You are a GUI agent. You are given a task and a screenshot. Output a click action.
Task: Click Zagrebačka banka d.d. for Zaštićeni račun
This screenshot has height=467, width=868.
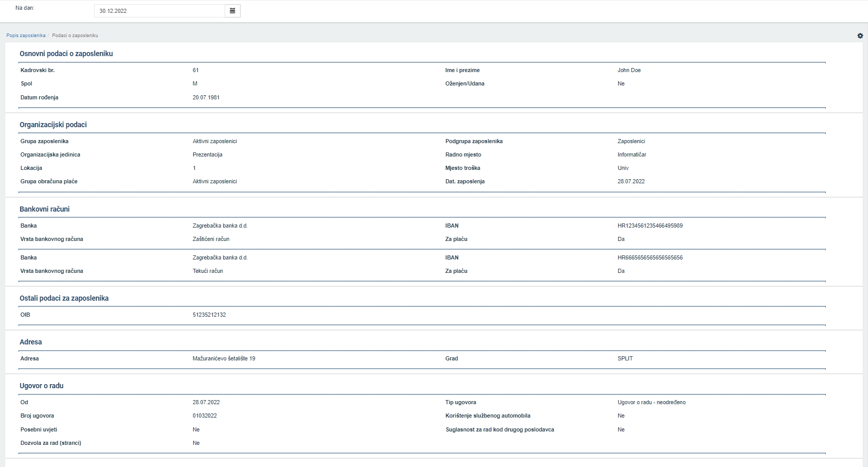click(x=220, y=226)
